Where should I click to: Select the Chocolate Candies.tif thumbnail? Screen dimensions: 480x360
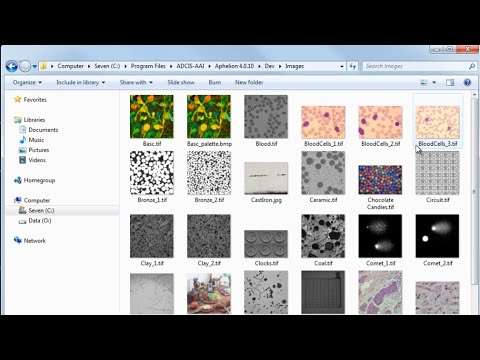(380, 180)
